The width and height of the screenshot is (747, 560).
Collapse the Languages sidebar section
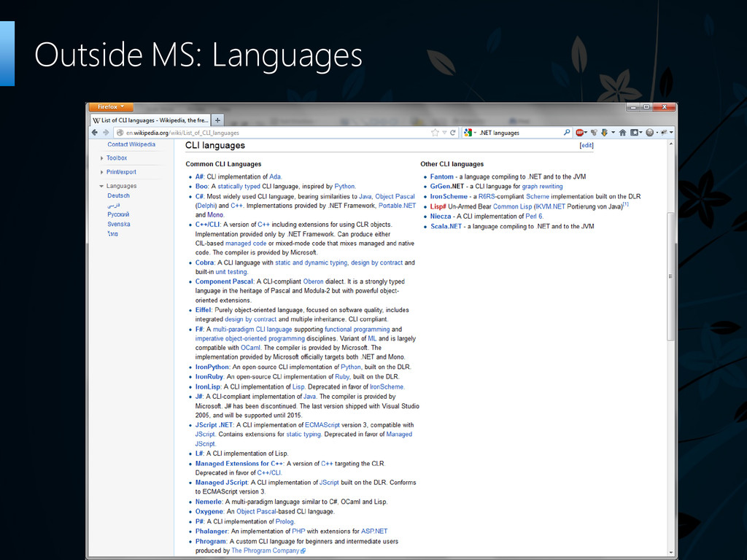pos(121,186)
